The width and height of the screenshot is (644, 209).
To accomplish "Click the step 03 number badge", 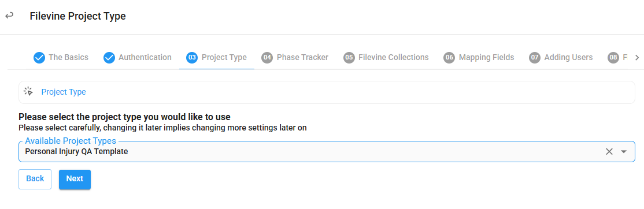I will point(192,58).
